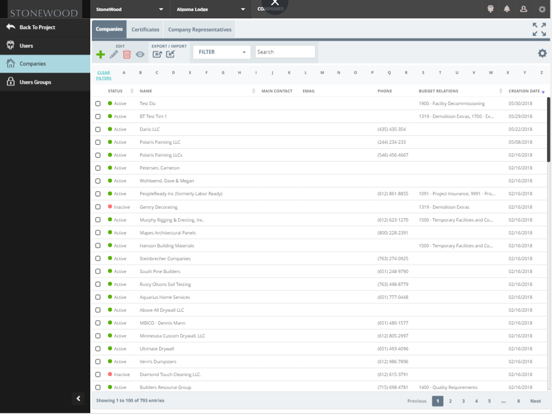This screenshot has width=552, height=414.
Task: Check the Gentry Decorating row checkbox
Action: pos(98,207)
